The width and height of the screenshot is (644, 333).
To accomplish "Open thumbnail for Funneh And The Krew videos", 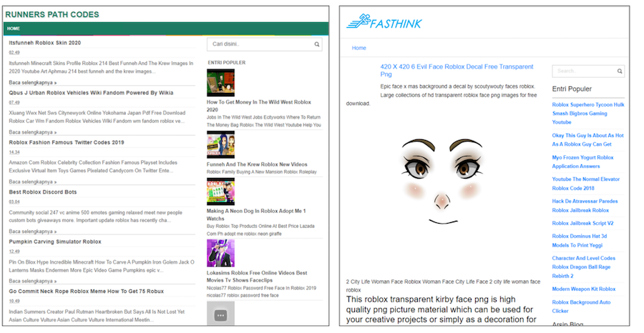I will 220,145.
